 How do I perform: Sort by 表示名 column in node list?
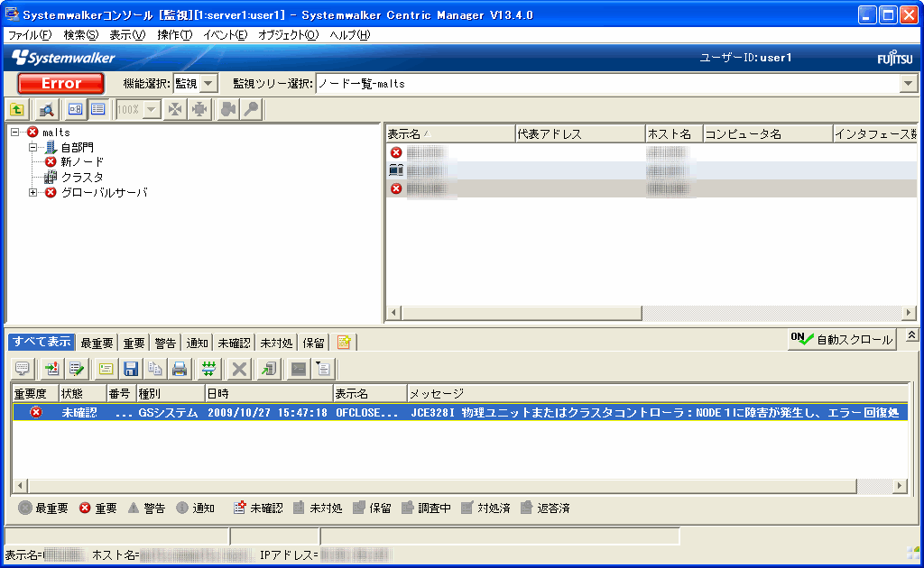coord(450,134)
